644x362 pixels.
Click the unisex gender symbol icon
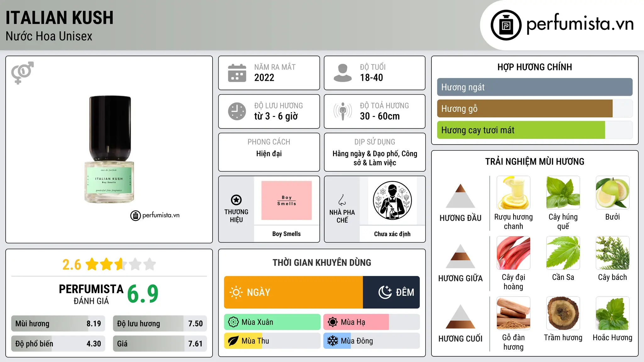[22, 73]
